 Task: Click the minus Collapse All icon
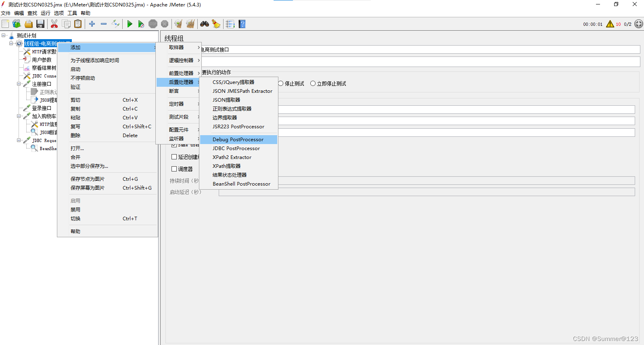click(x=104, y=24)
